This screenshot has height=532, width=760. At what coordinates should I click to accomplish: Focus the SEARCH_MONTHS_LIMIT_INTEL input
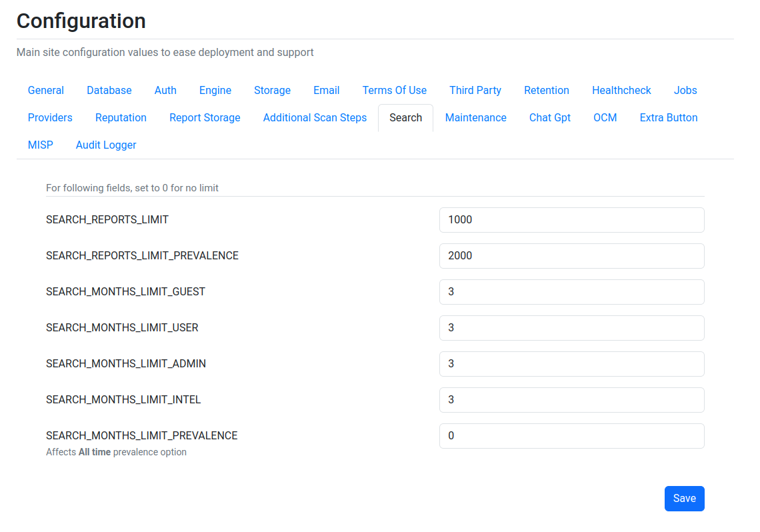(x=571, y=400)
